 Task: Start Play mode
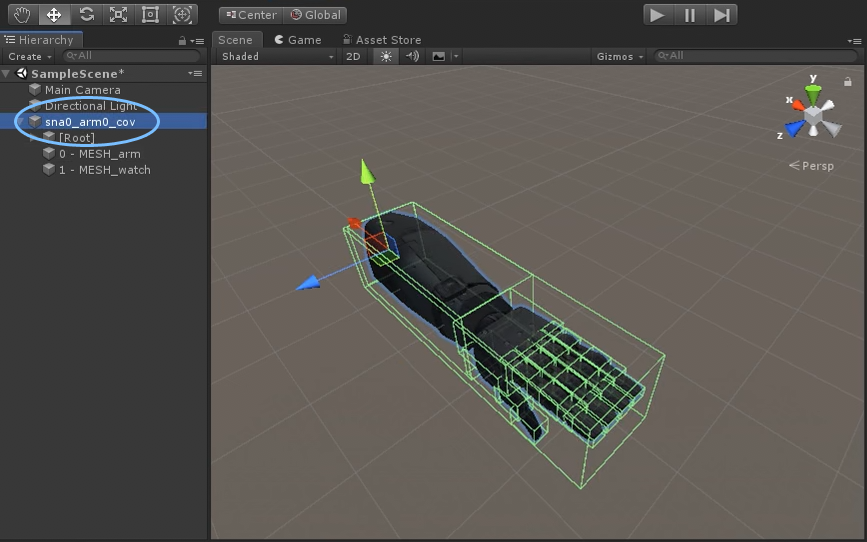658,15
